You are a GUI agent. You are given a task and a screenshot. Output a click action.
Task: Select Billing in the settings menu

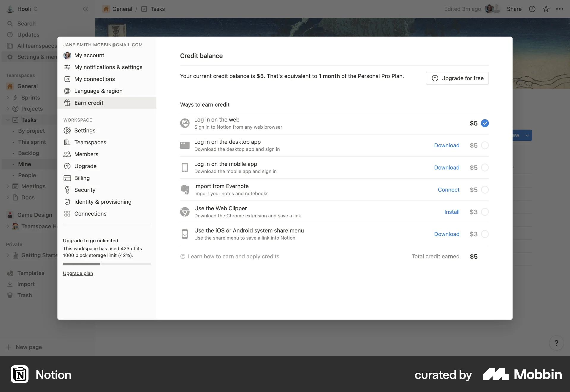click(82, 178)
